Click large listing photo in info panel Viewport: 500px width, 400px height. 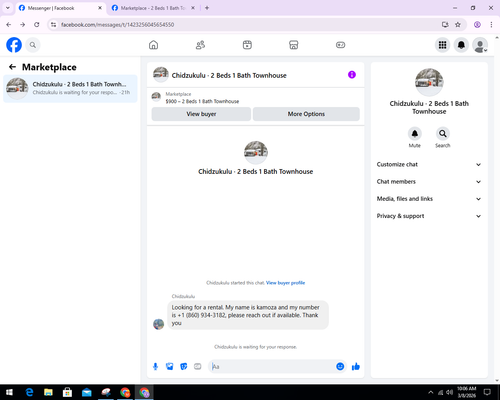(x=429, y=82)
